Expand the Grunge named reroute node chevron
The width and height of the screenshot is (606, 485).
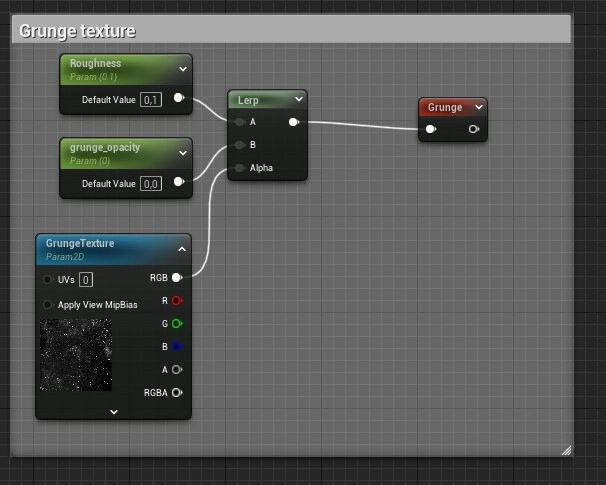[x=479, y=107]
